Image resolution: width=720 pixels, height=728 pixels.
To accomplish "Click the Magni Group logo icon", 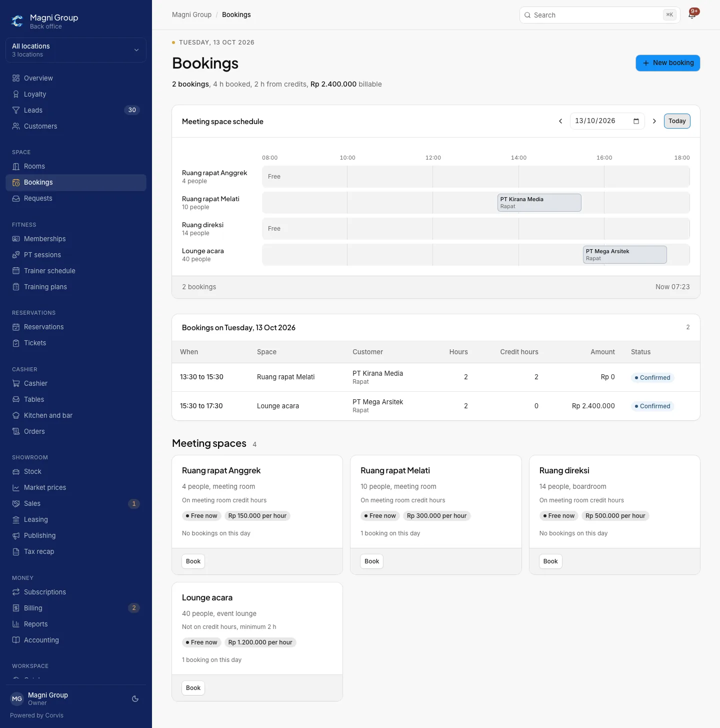I will click(x=17, y=21).
